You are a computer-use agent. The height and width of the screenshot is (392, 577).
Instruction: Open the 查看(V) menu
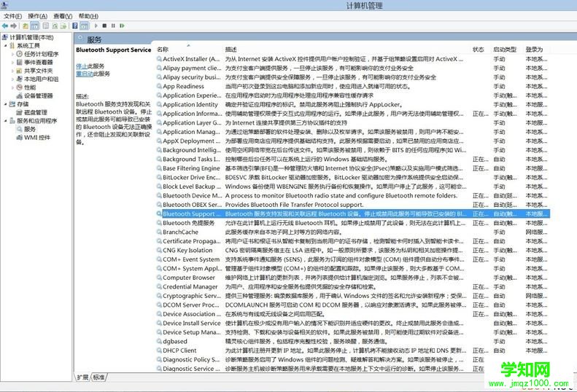[x=63, y=16]
